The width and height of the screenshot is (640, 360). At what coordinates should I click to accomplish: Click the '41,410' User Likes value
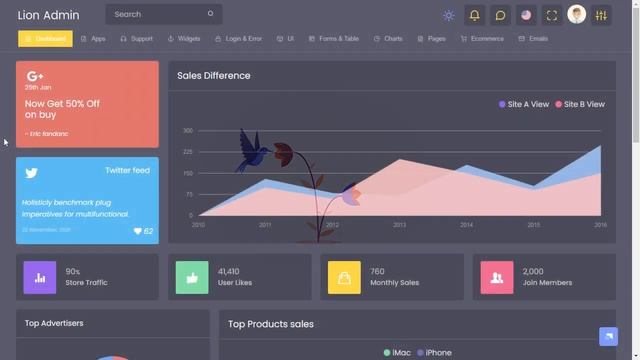[x=229, y=271]
